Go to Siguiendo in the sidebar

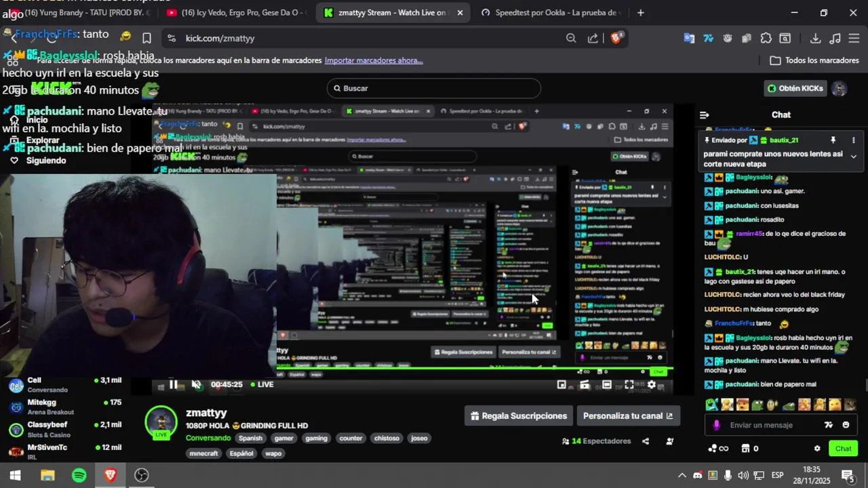pyautogui.click(x=38, y=161)
